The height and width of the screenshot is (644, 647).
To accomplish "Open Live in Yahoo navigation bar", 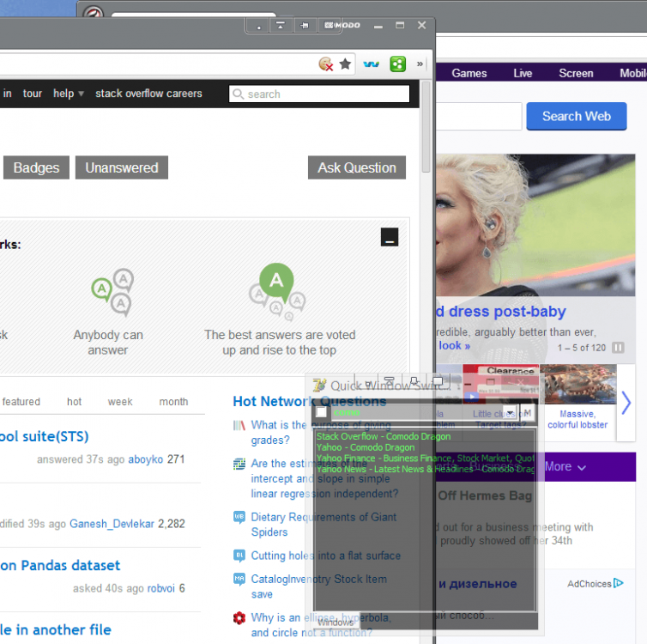I will [523, 74].
